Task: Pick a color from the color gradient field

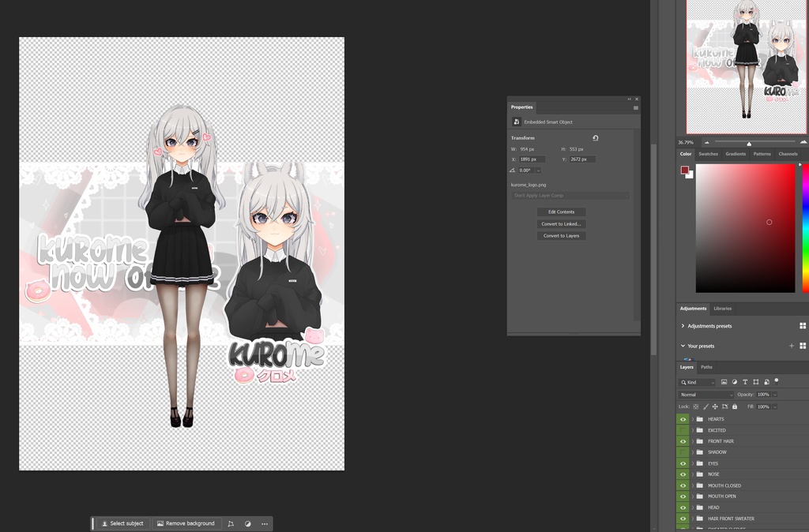Action: [x=746, y=229]
